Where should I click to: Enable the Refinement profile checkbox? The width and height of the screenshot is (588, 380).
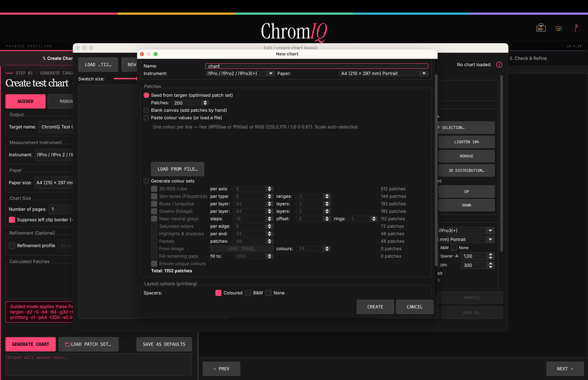click(12, 246)
